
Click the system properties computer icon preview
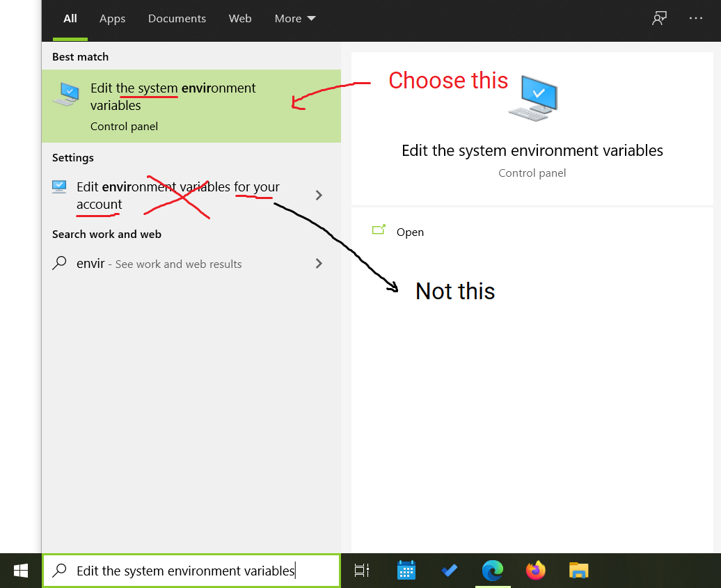coord(532,97)
